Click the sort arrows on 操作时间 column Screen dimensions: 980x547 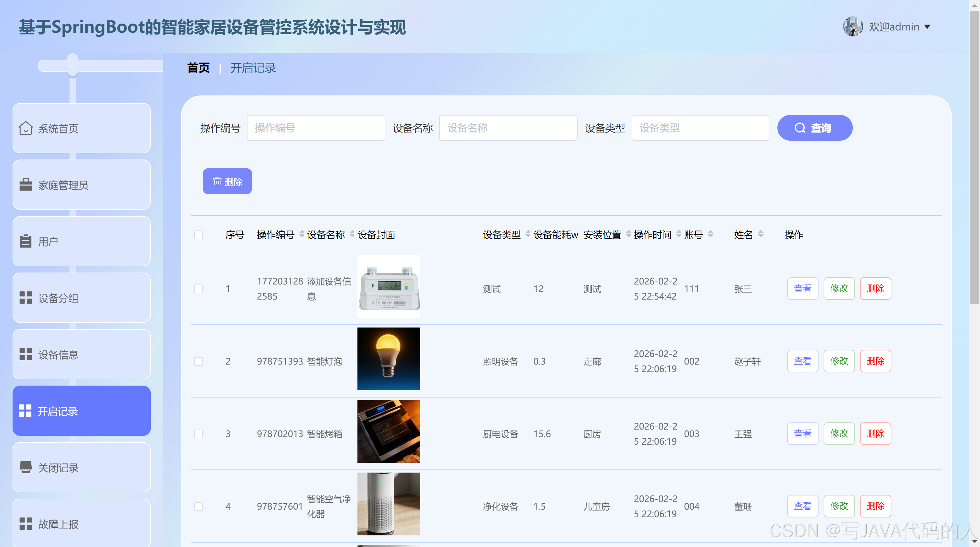(x=679, y=234)
